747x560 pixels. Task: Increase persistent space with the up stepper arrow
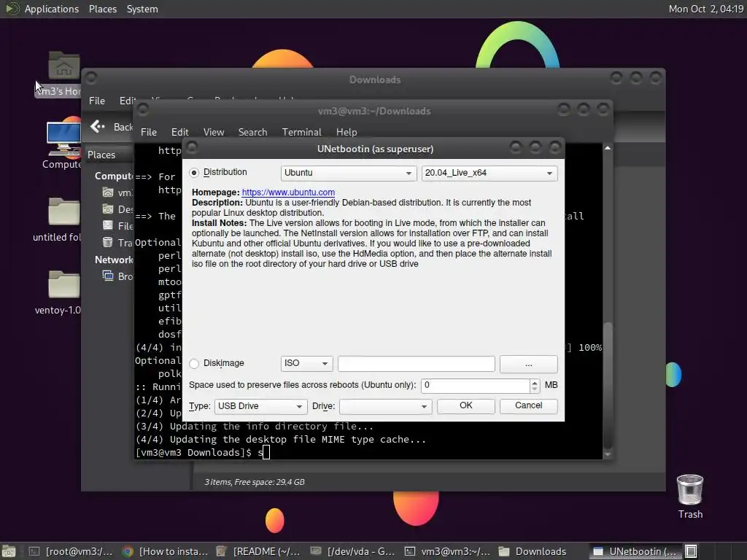click(x=535, y=382)
